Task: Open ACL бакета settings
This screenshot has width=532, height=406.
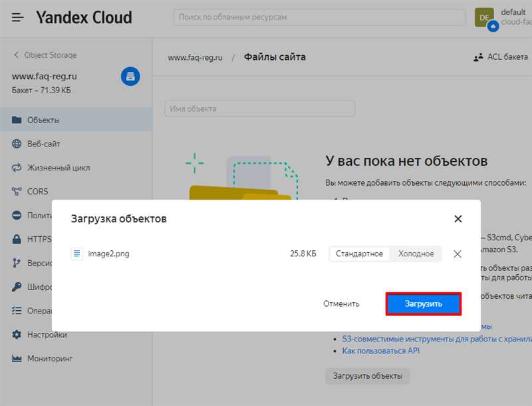Action: tap(501, 57)
